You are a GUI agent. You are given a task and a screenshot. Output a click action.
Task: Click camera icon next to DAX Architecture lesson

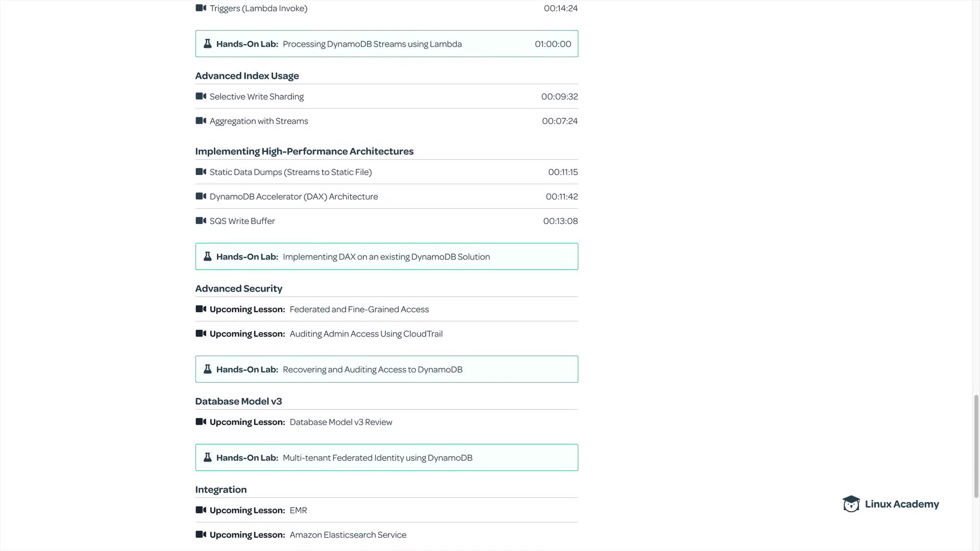click(x=201, y=196)
